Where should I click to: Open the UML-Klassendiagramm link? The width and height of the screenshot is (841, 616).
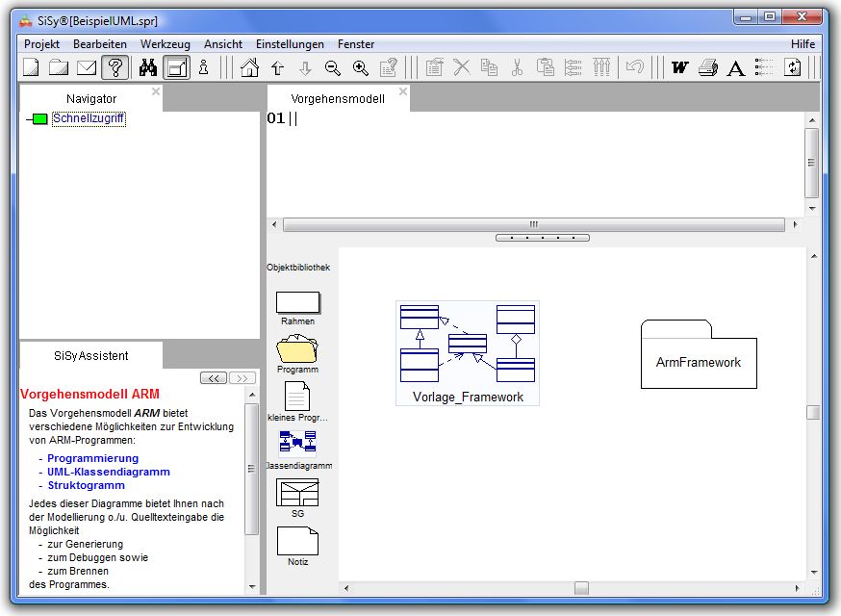point(109,472)
